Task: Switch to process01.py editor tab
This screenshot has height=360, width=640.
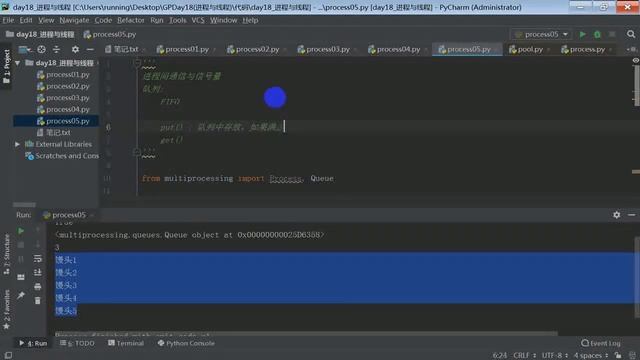Action: tap(187, 49)
